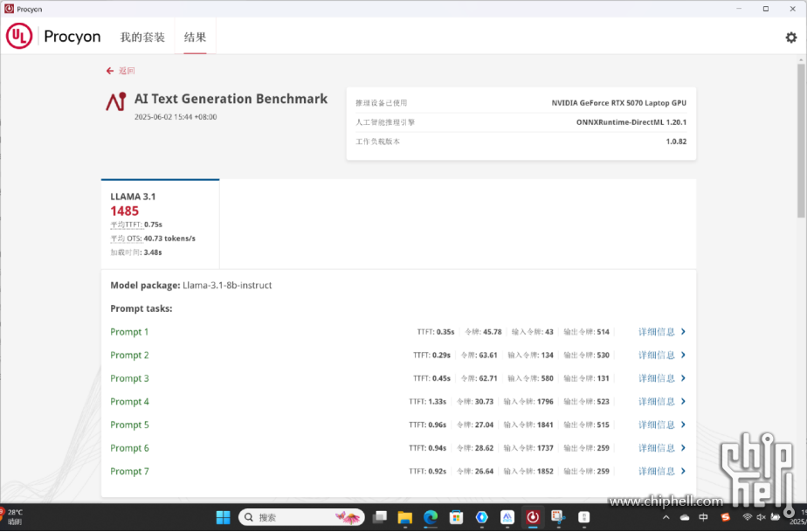This screenshot has width=807, height=532.
Task: Click the Procyon taskbar icon
Action: coord(533,517)
